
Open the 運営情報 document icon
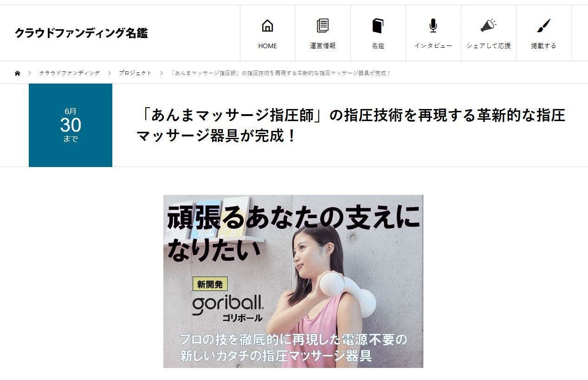pyautogui.click(x=323, y=26)
